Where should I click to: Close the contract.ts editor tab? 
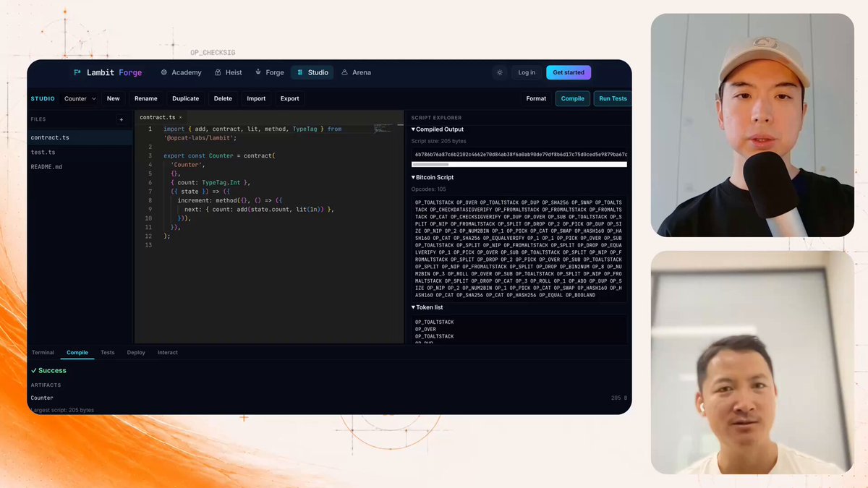(179, 117)
